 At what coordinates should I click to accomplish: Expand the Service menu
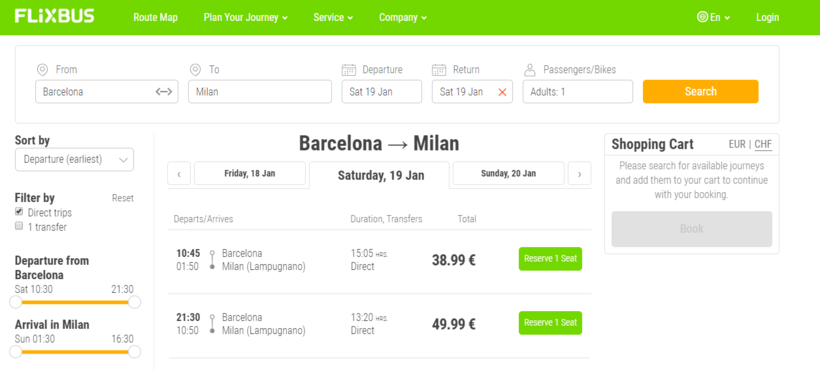tap(333, 17)
